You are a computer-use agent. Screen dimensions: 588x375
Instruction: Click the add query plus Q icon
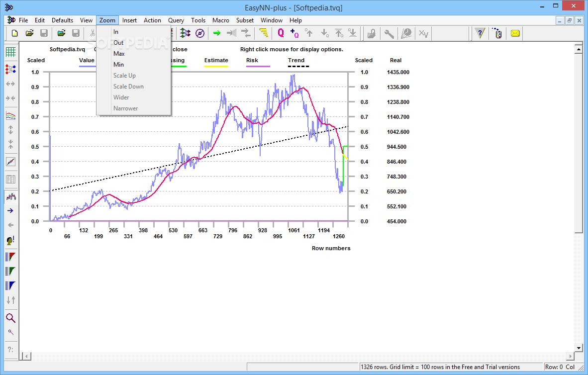coord(294,33)
